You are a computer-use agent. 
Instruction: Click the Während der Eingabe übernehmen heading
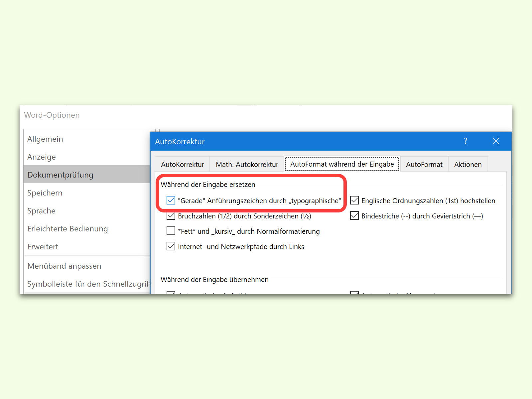tap(214, 279)
